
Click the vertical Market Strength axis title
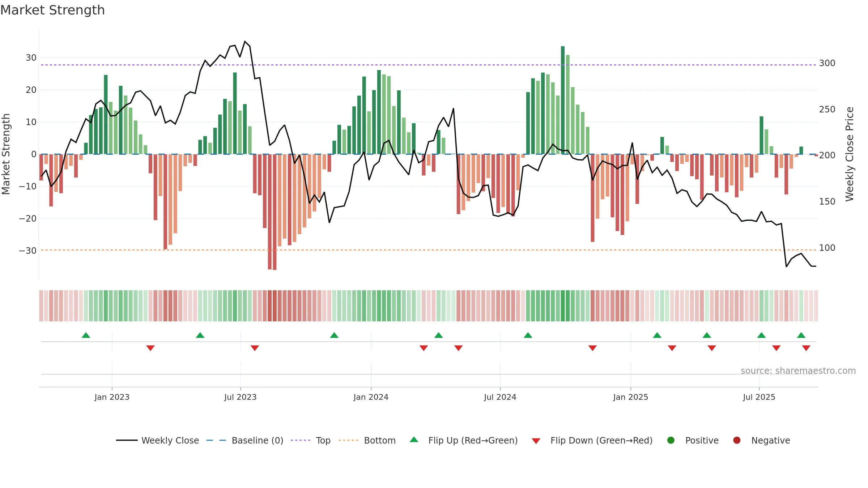click(6, 154)
